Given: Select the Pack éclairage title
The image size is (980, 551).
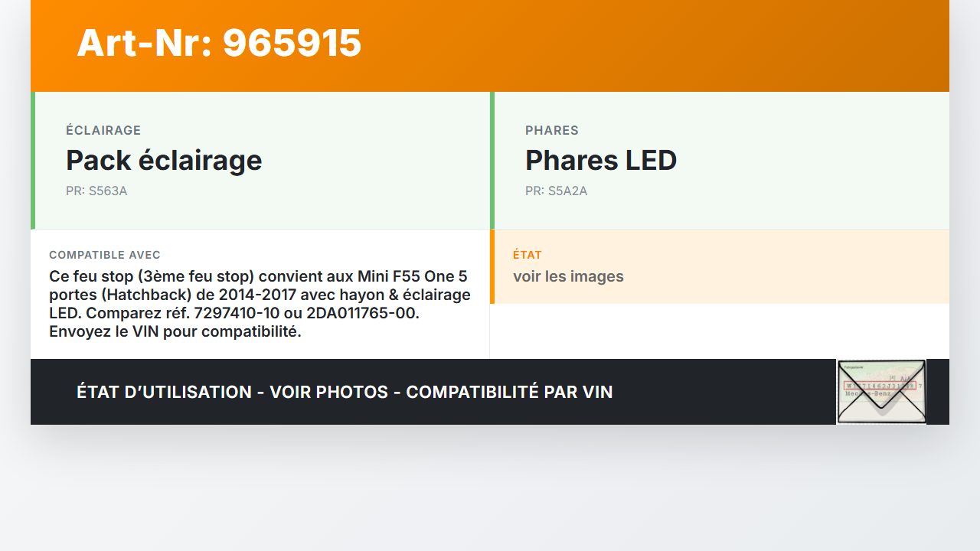Looking at the screenshot, I should (x=164, y=161).
